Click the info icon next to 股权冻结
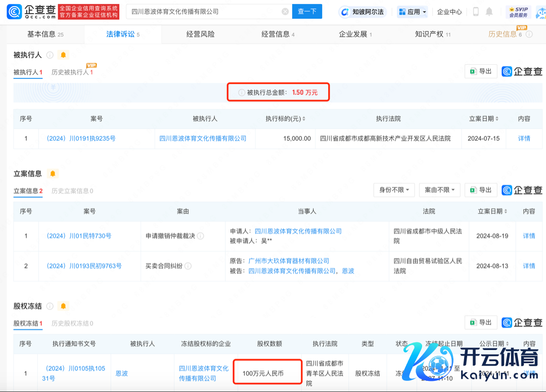 (50, 306)
